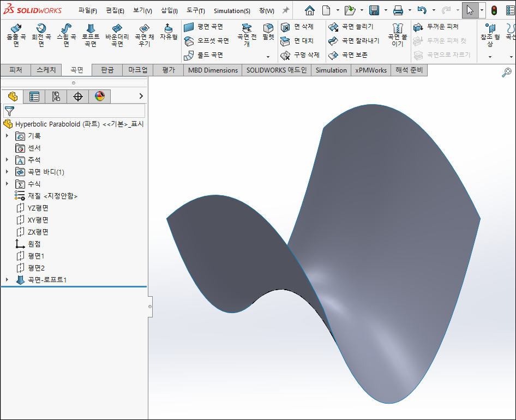Open the 편집(E) menu
The height and width of the screenshot is (420, 516).
click(x=115, y=10)
